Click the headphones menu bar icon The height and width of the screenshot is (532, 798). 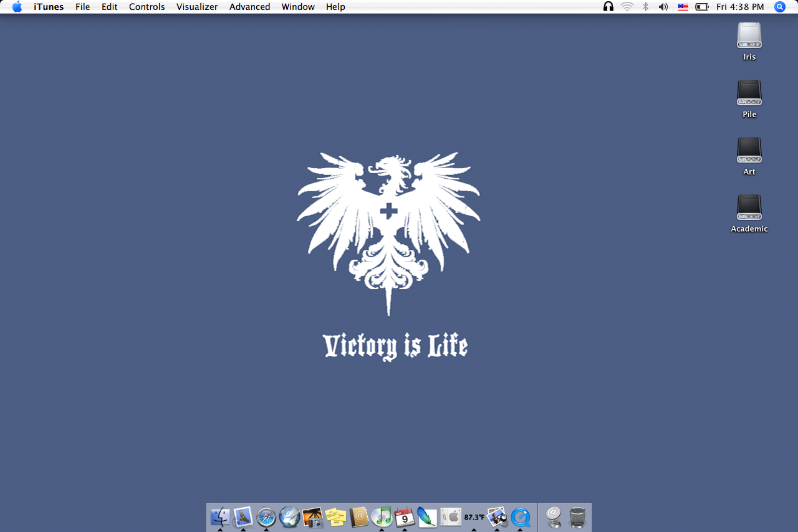(608, 7)
